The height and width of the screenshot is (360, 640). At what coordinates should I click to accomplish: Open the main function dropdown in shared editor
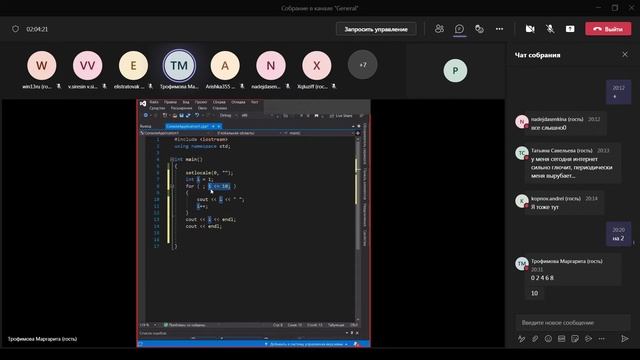click(x=318, y=133)
